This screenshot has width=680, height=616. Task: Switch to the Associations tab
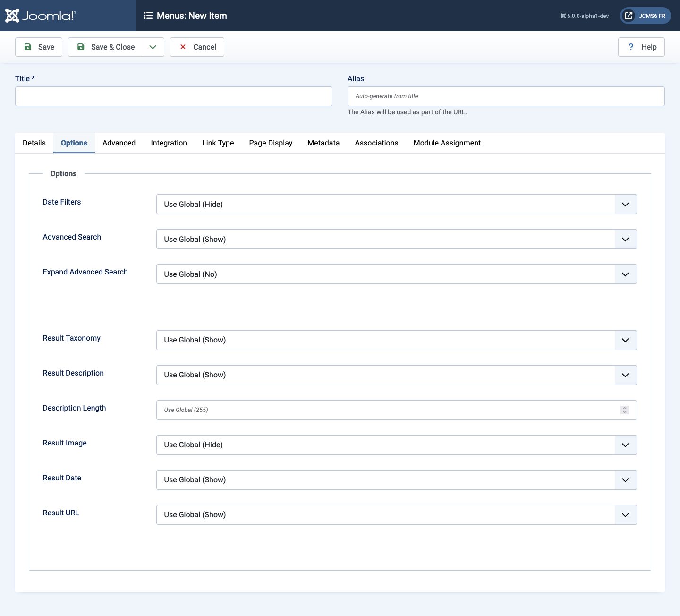376,143
